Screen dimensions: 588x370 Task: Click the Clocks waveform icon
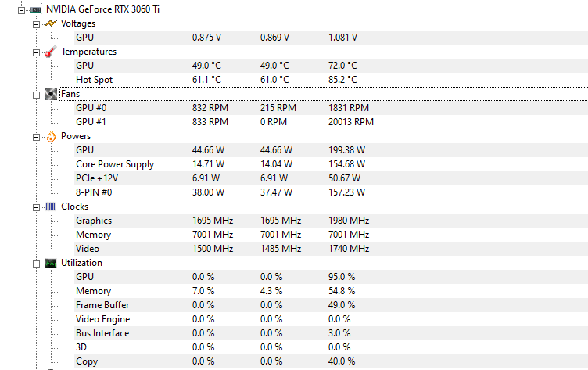pyautogui.click(x=51, y=207)
